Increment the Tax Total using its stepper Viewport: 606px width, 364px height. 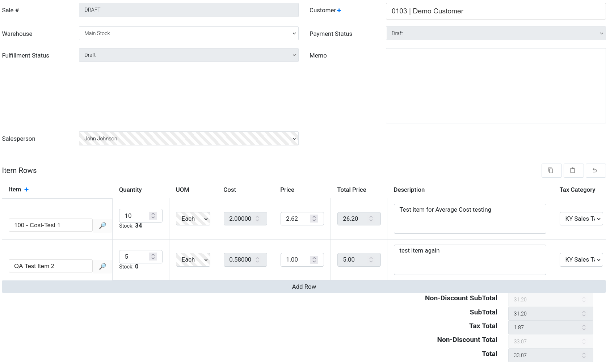[583, 325]
